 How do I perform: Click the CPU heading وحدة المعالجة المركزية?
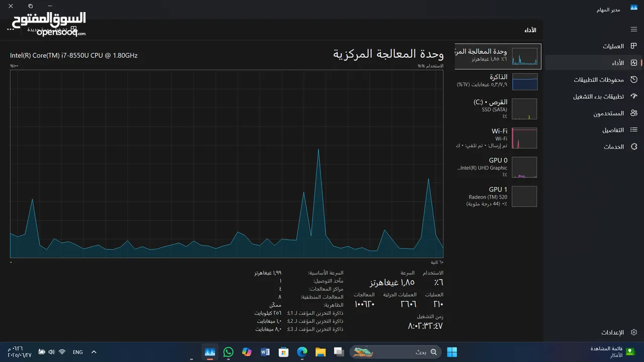[388, 53]
